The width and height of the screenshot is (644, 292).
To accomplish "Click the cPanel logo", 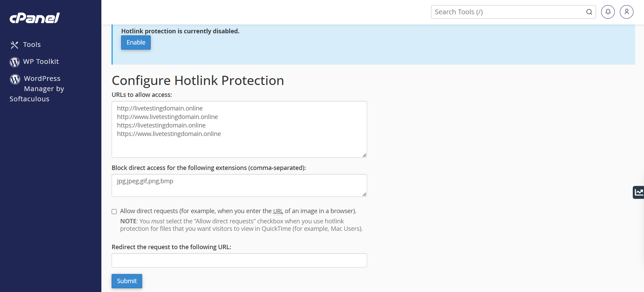I will coord(35,18).
